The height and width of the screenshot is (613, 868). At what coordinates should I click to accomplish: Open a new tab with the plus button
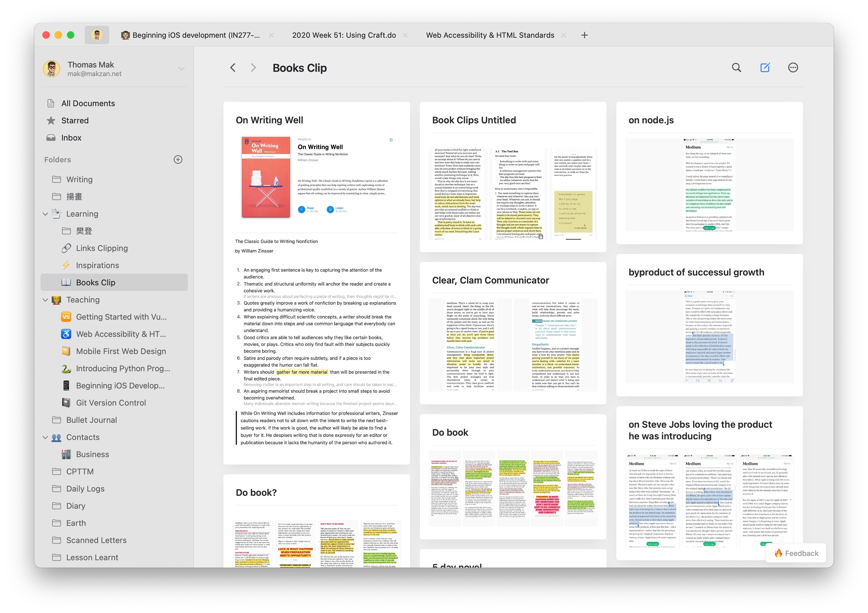pos(584,35)
